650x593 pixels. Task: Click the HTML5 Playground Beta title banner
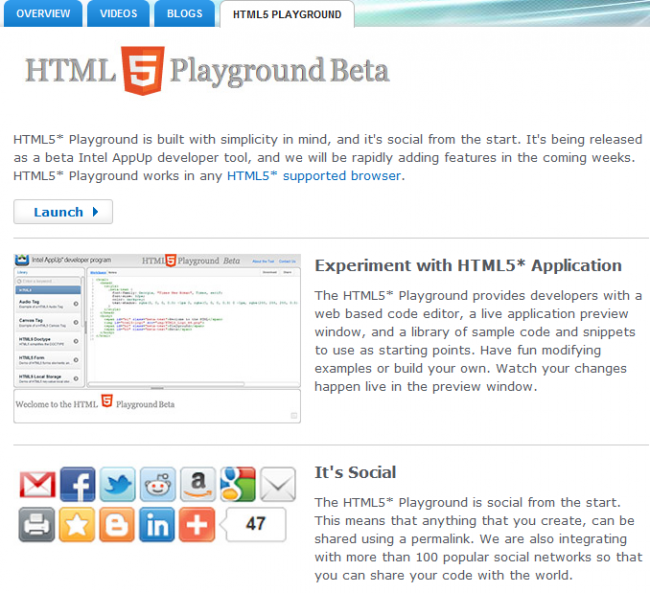tap(207, 71)
